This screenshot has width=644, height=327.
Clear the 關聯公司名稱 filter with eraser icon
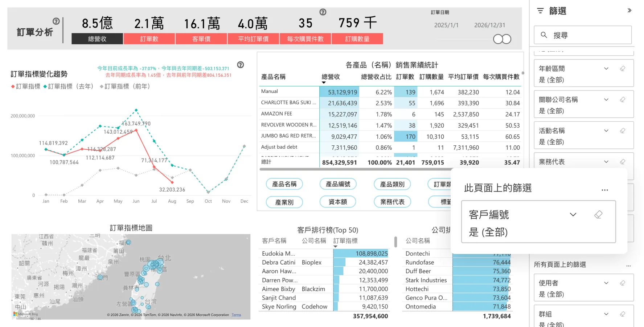(x=623, y=100)
